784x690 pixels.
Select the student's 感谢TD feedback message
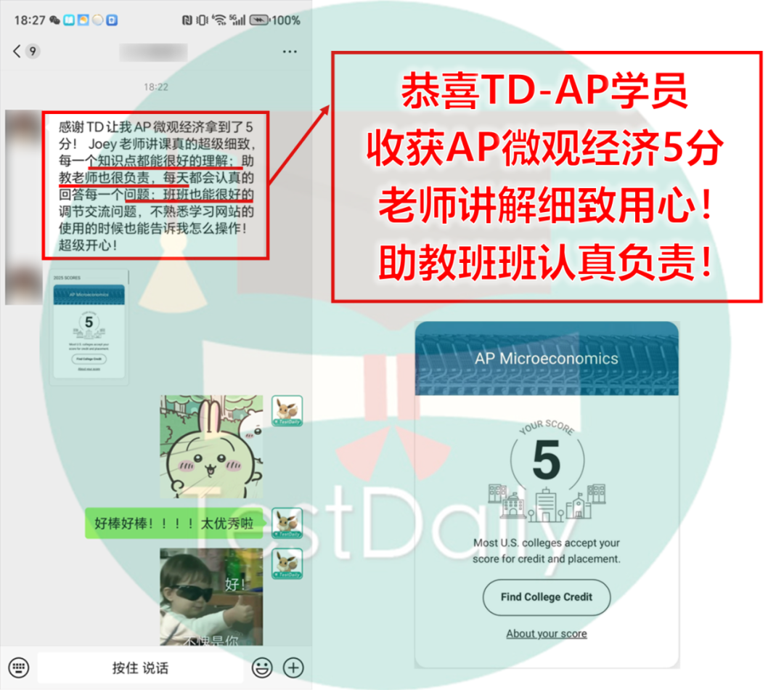(156, 186)
